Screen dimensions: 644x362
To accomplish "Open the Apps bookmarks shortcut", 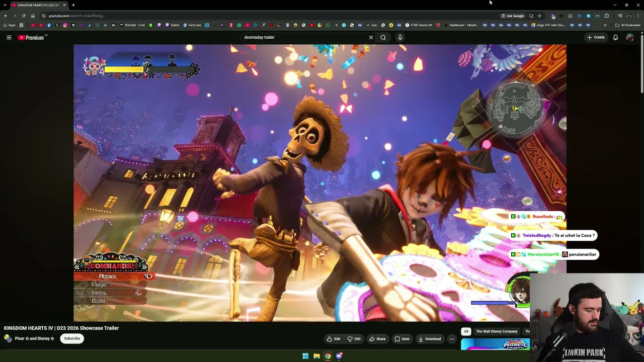I will tap(10, 25).
